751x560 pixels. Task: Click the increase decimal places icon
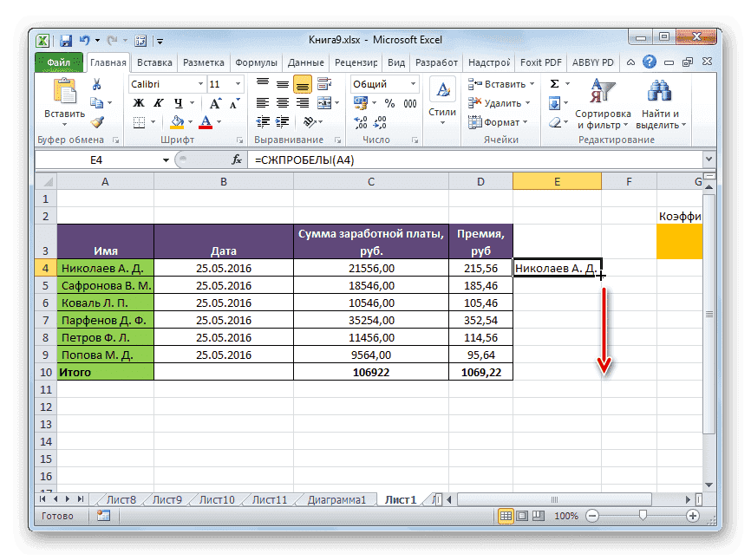(361, 121)
